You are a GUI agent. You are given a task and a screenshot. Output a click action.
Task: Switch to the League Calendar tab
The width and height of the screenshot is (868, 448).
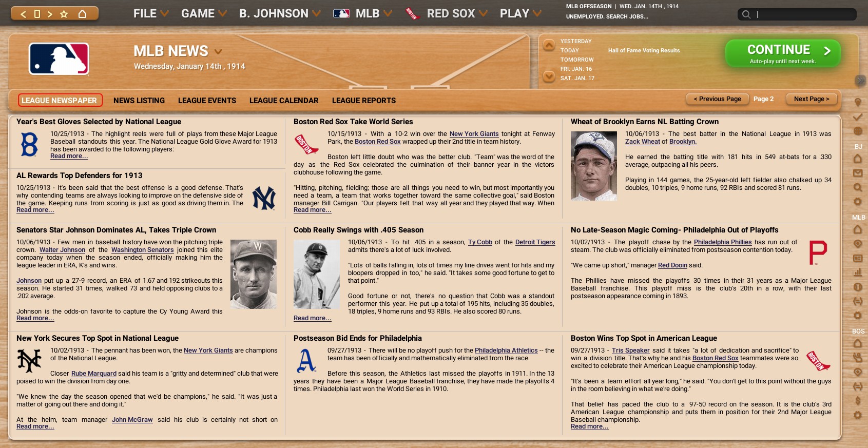pyautogui.click(x=284, y=101)
